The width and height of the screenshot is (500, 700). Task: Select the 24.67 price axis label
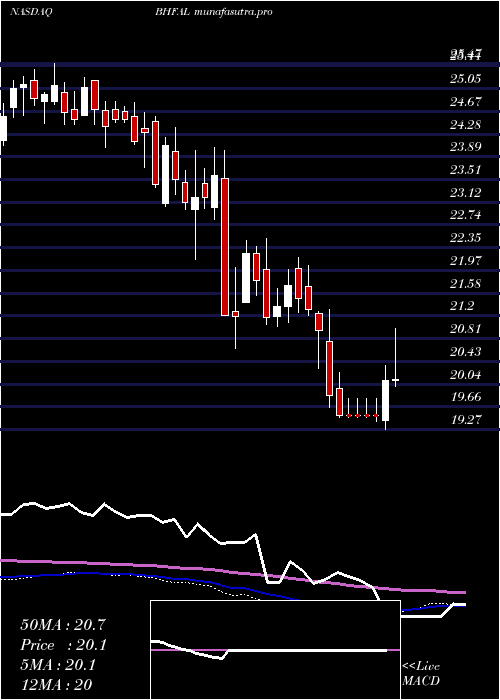466,102
